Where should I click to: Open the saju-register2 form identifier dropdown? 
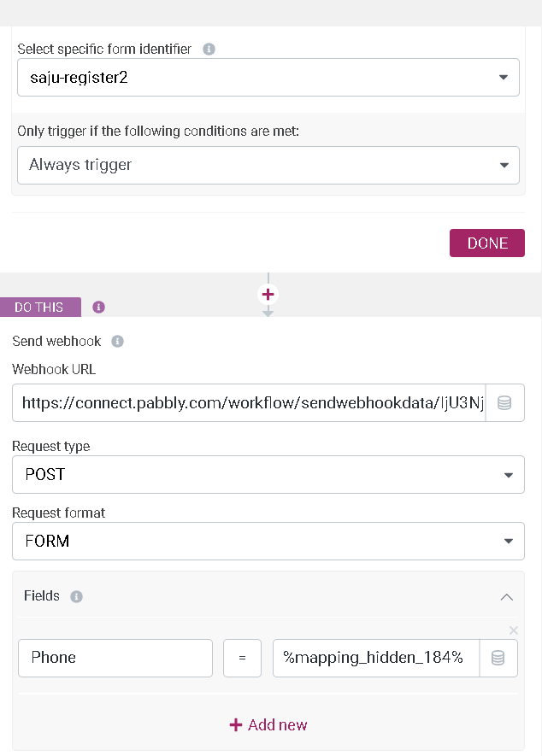[268, 78]
